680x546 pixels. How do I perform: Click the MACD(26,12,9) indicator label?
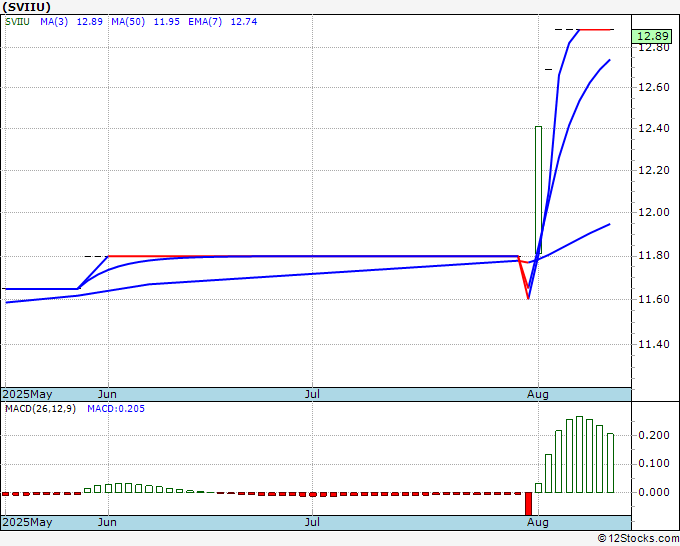tap(40, 409)
